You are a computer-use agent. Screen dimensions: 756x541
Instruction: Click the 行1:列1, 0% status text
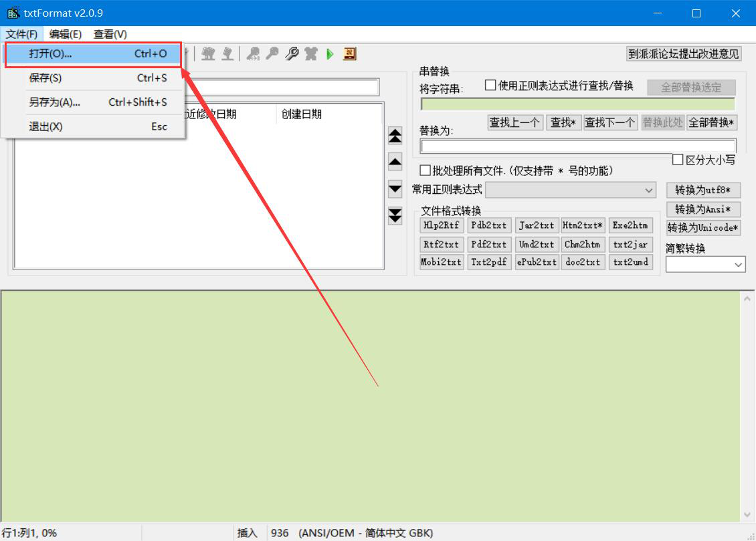coord(29,533)
